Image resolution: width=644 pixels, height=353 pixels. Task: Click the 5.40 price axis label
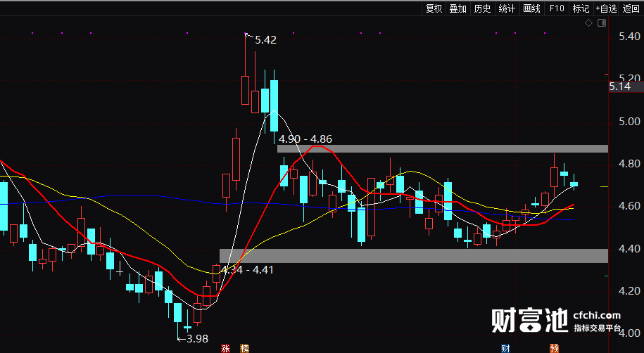point(629,37)
